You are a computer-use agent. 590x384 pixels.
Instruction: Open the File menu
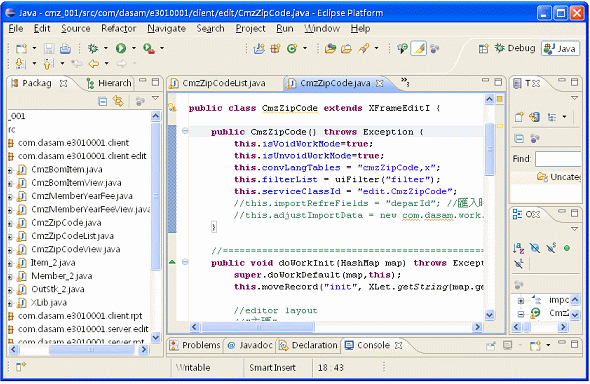coord(16,29)
